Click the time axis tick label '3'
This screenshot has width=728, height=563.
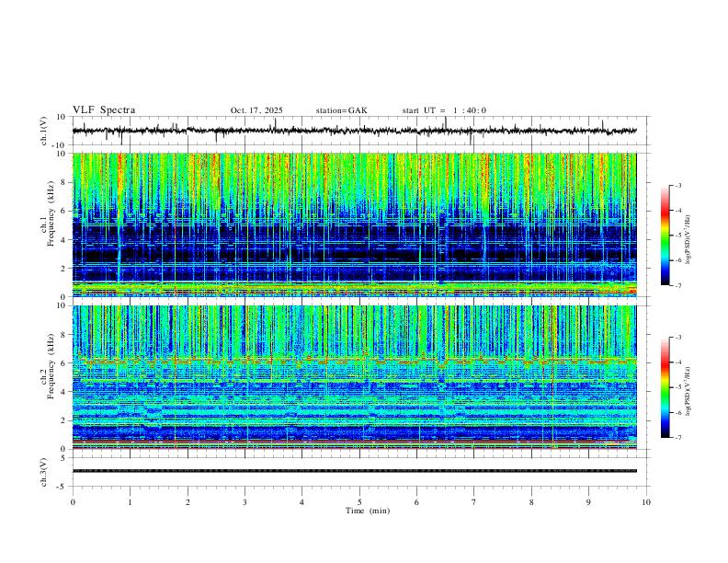pyautogui.click(x=245, y=502)
